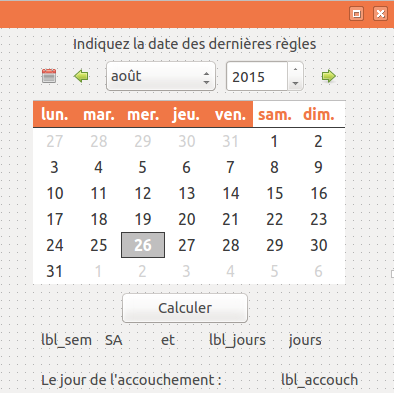Viewport: 394px width, 393px height.
Task: Pick August 4 in the calendar
Action: tap(98, 167)
